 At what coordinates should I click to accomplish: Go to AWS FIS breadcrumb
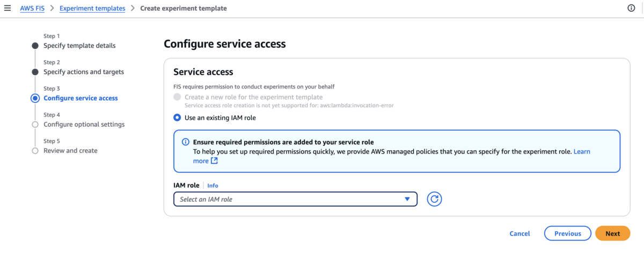pos(32,8)
